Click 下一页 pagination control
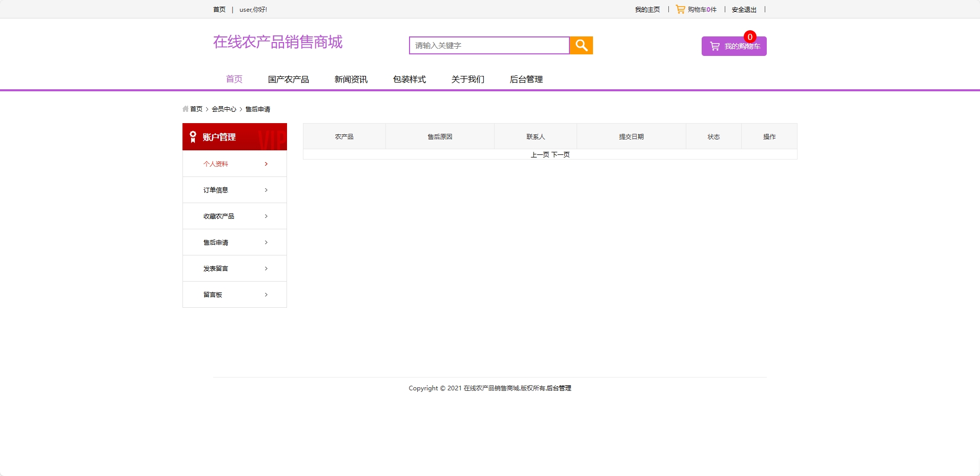 (561, 154)
